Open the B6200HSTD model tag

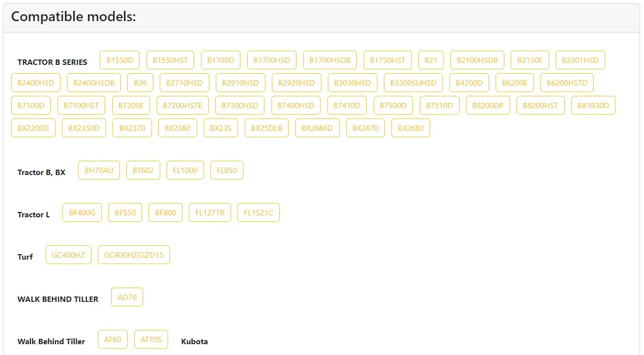(x=567, y=83)
